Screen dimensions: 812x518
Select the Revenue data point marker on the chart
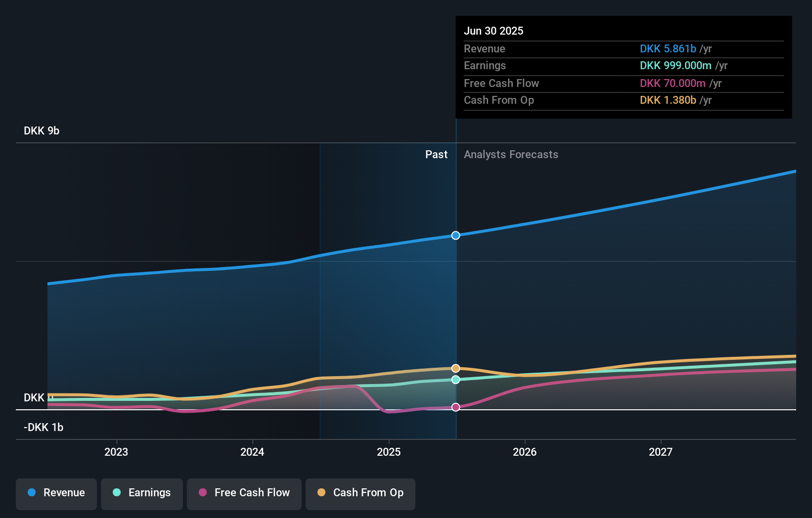click(x=455, y=235)
